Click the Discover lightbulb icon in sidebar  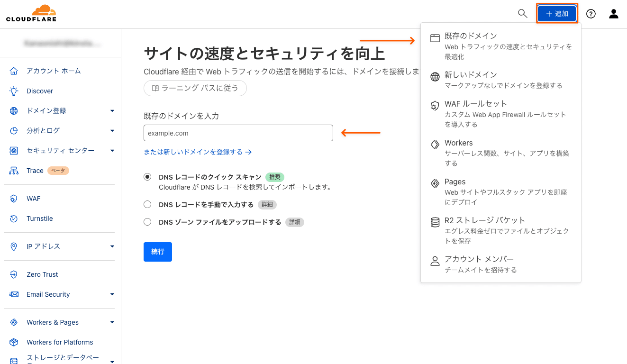pyautogui.click(x=14, y=91)
